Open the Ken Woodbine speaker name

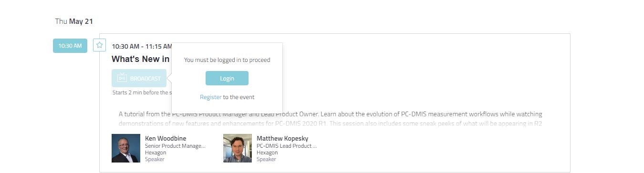click(x=166, y=138)
